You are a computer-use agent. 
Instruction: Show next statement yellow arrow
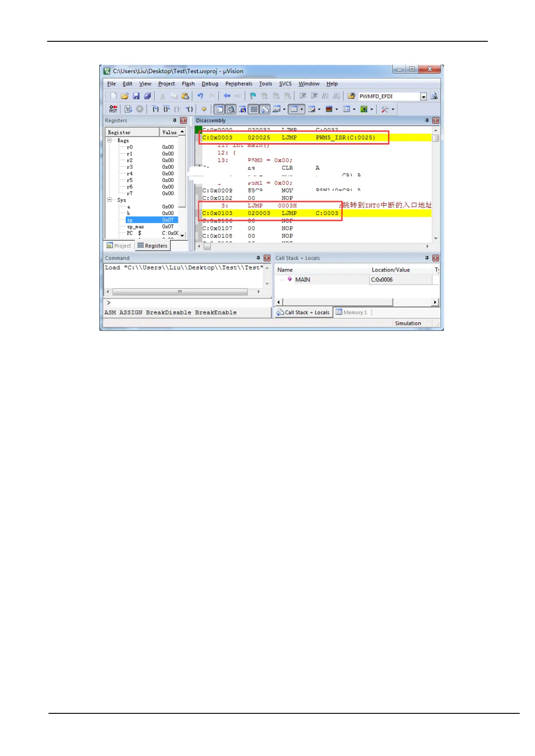(x=204, y=109)
